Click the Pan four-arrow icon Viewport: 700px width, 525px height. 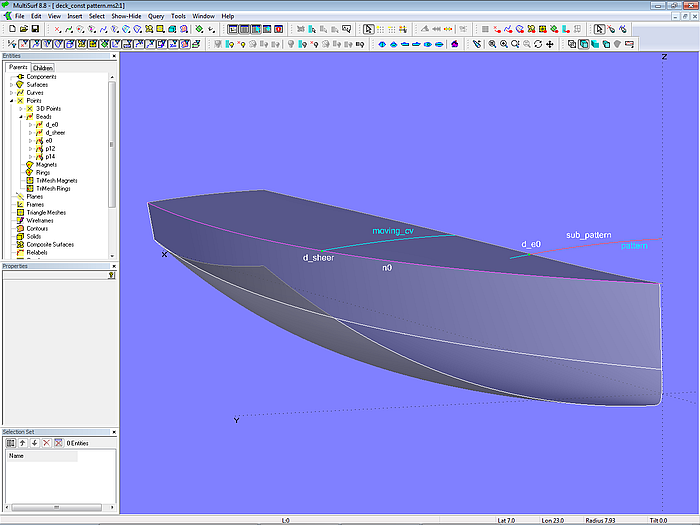(550, 44)
